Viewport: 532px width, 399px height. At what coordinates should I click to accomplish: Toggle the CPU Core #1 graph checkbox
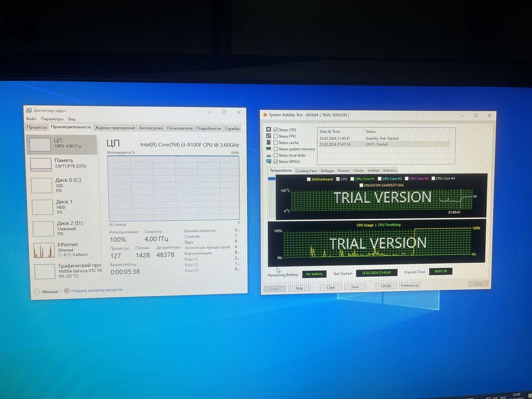coord(352,179)
